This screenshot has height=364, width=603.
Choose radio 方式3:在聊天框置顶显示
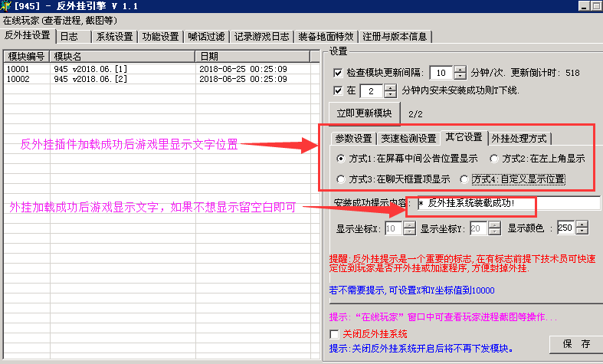[x=342, y=179]
